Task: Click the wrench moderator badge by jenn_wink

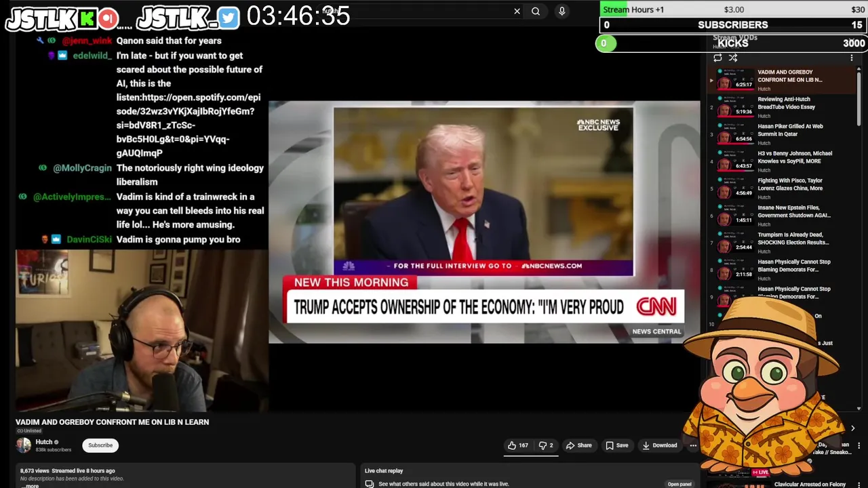Action: (x=39, y=41)
